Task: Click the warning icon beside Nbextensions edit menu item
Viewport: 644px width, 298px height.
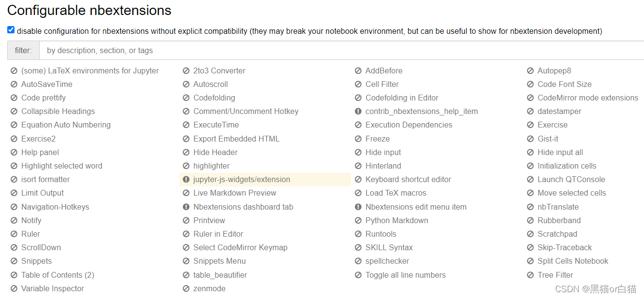Action: point(358,207)
